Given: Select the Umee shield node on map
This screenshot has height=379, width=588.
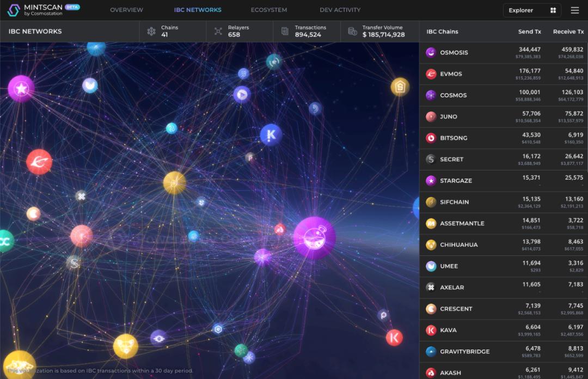Looking at the screenshot, I should pyautogui.click(x=90, y=85).
